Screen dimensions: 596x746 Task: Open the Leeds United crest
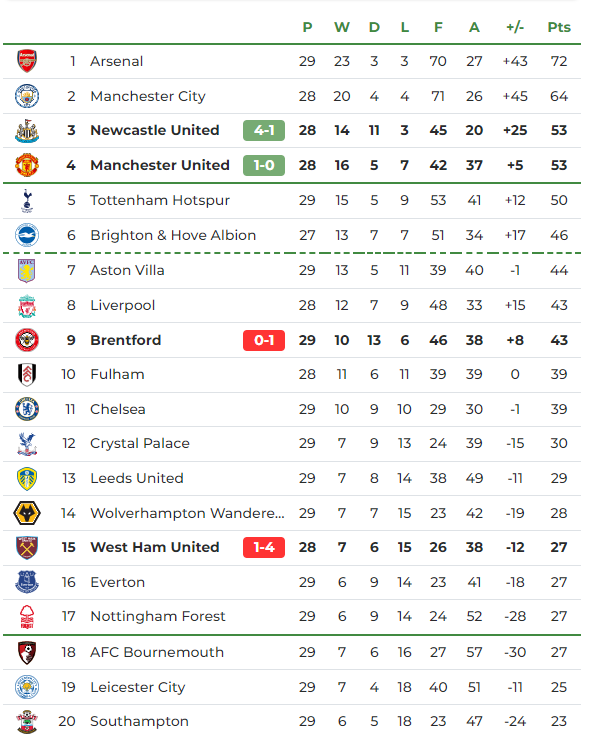point(27,478)
